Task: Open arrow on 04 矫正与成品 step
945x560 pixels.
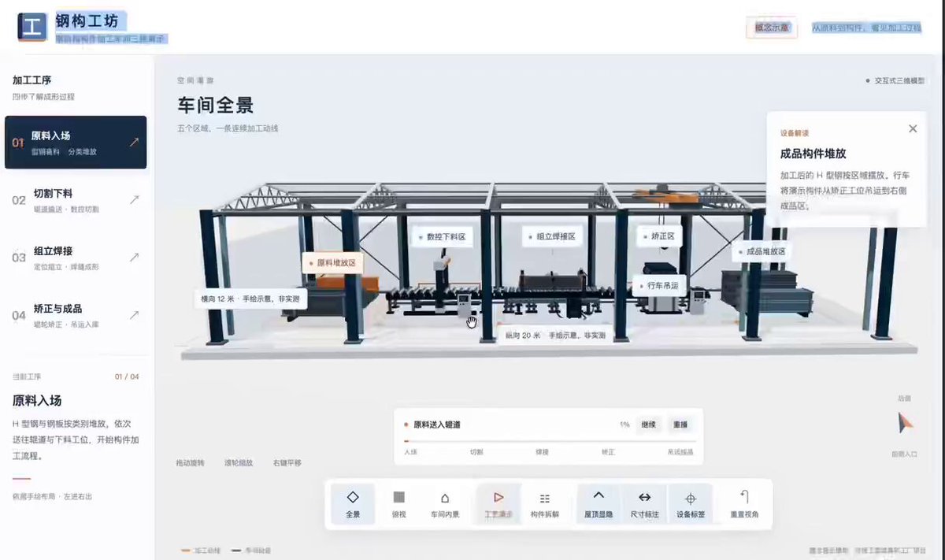Action: [134, 315]
